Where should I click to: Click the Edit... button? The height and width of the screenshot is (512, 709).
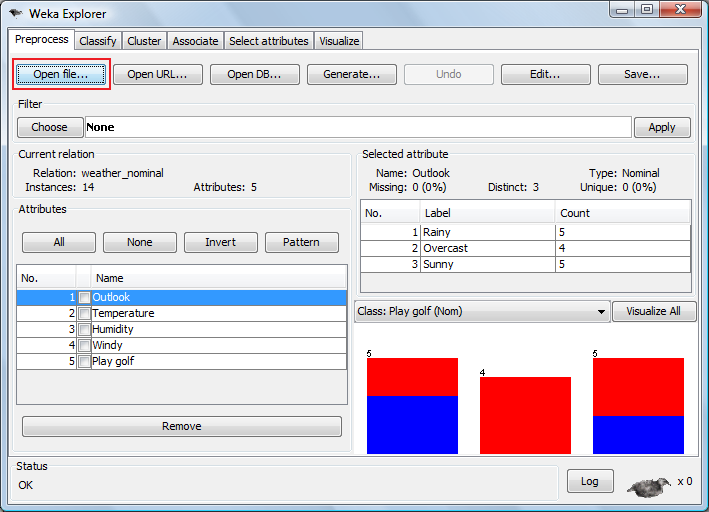(545, 74)
